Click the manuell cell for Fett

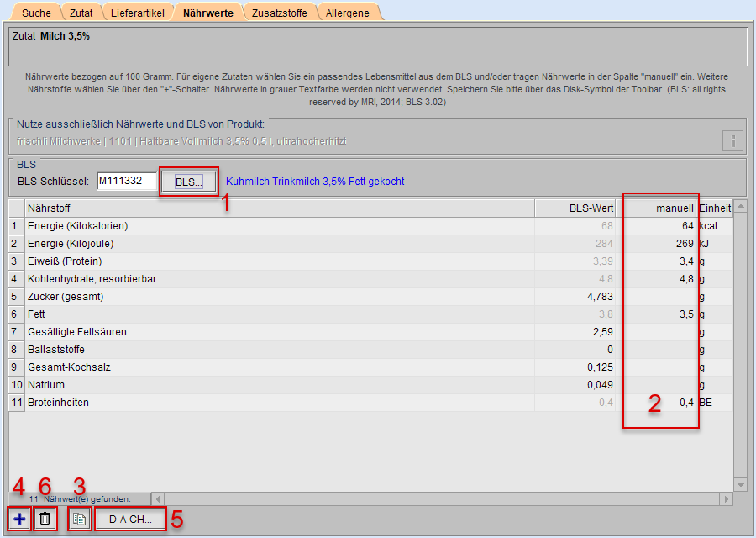(657, 314)
